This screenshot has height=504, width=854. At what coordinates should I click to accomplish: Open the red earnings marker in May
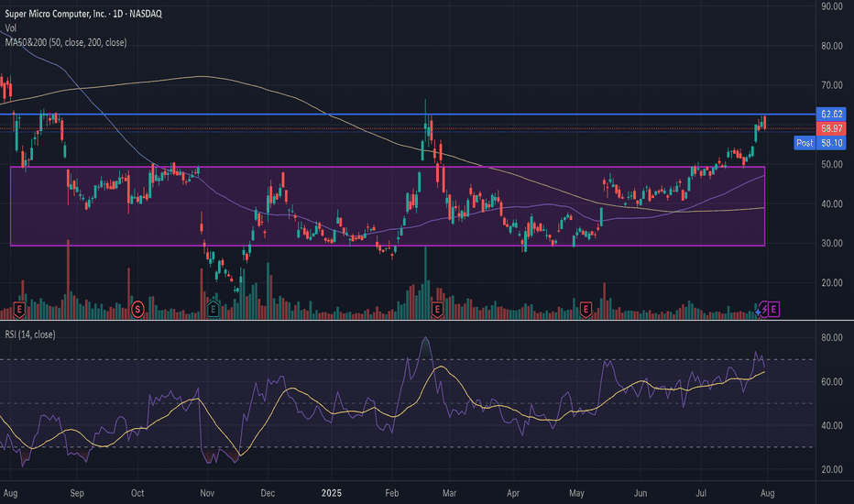[586, 310]
